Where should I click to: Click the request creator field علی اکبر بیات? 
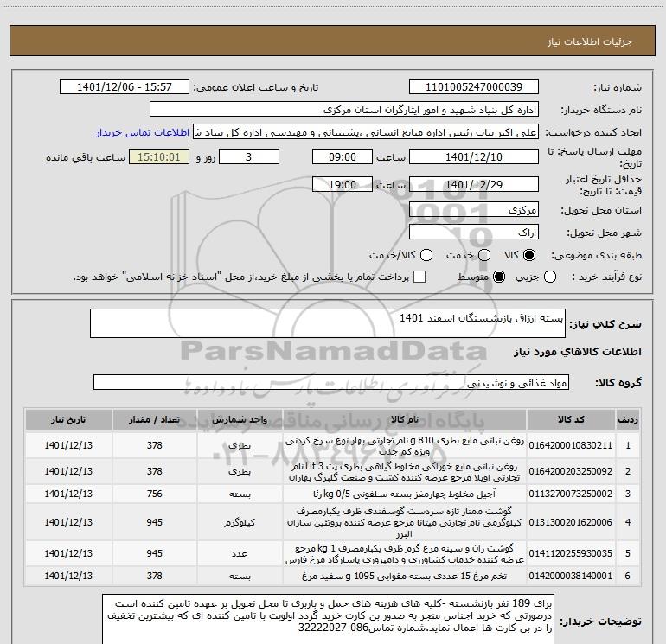[x=366, y=132]
